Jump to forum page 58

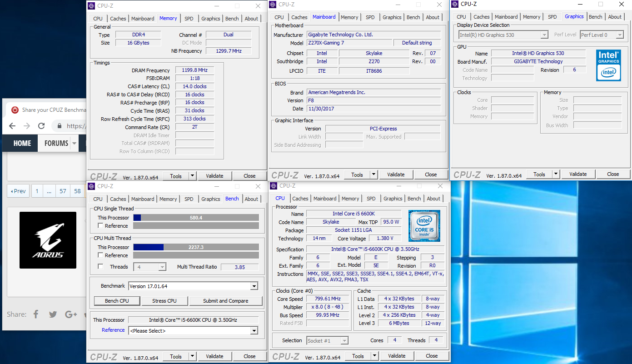tap(77, 191)
